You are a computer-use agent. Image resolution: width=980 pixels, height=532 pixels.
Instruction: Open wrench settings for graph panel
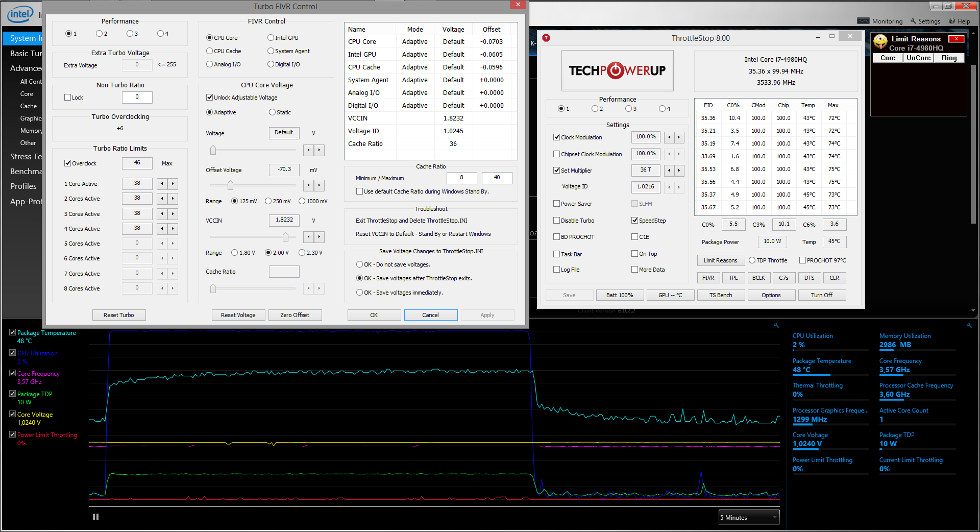pos(776,325)
